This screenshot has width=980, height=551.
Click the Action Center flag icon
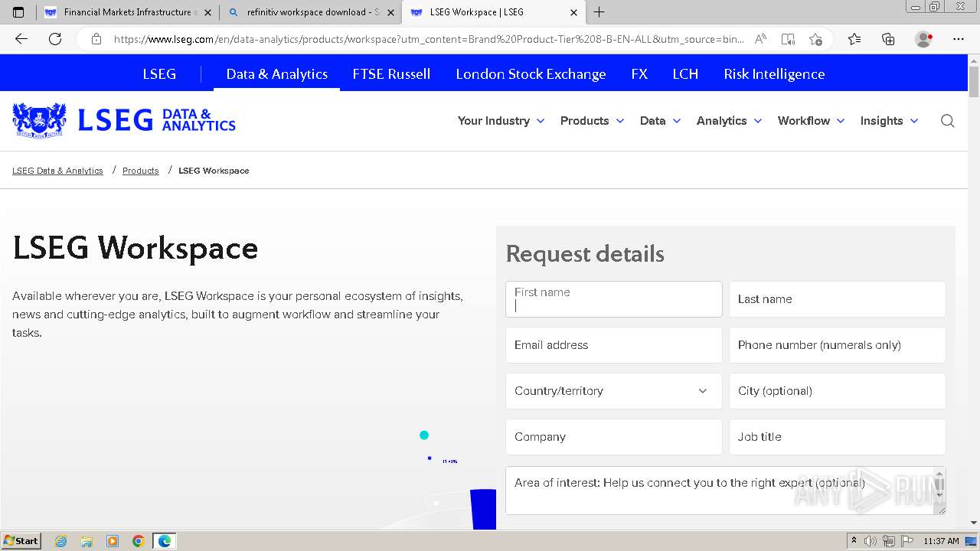pos(906,541)
